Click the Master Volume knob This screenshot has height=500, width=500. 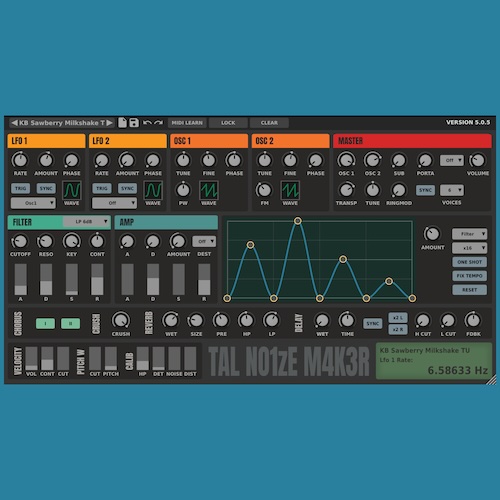(x=478, y=160)
